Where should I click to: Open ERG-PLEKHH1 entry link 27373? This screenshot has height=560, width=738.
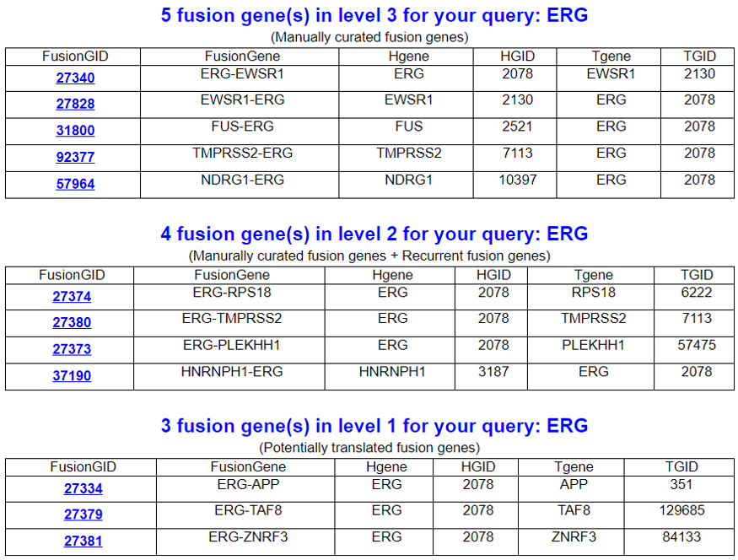point(72,349)
